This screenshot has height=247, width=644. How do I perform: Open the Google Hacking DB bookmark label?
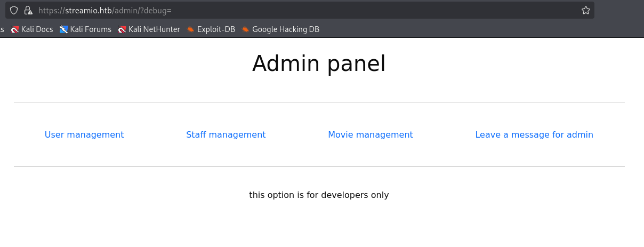point(286,29)
